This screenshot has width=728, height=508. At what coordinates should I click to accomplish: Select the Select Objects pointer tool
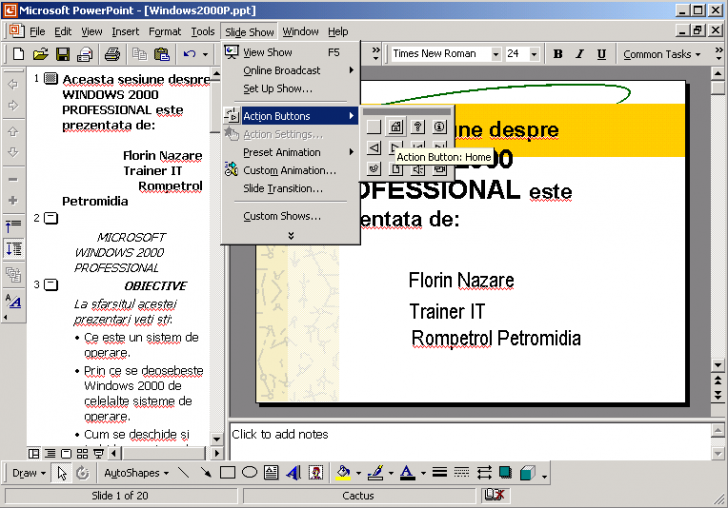pyautogui.click(x=62, y=473)
